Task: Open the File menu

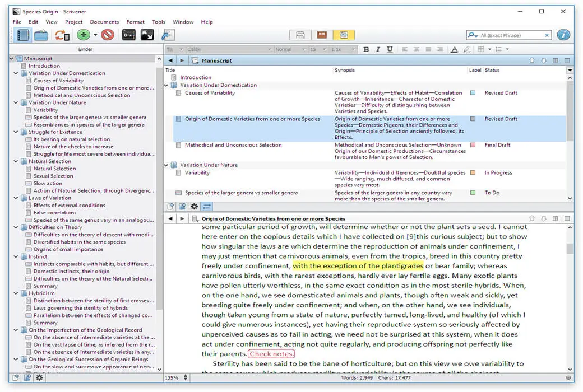Action: point(17,22)
